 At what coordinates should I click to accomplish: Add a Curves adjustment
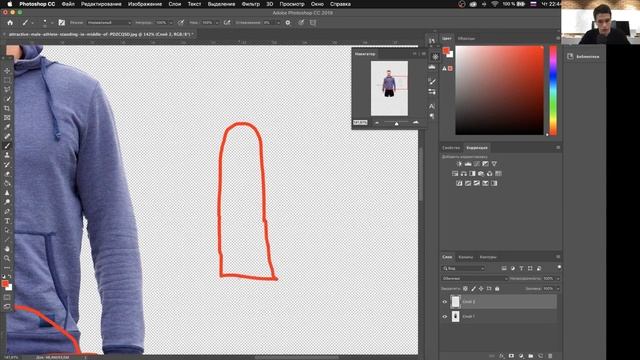476,164
